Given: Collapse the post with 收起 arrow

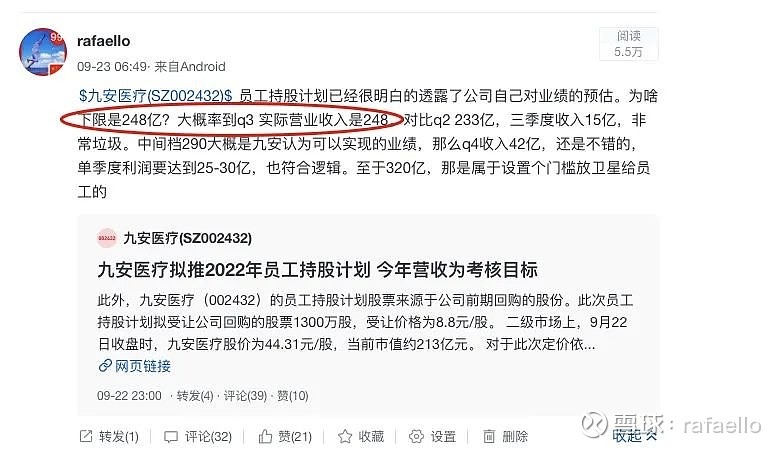Looking at the screenshot, I should pos(634,436).
